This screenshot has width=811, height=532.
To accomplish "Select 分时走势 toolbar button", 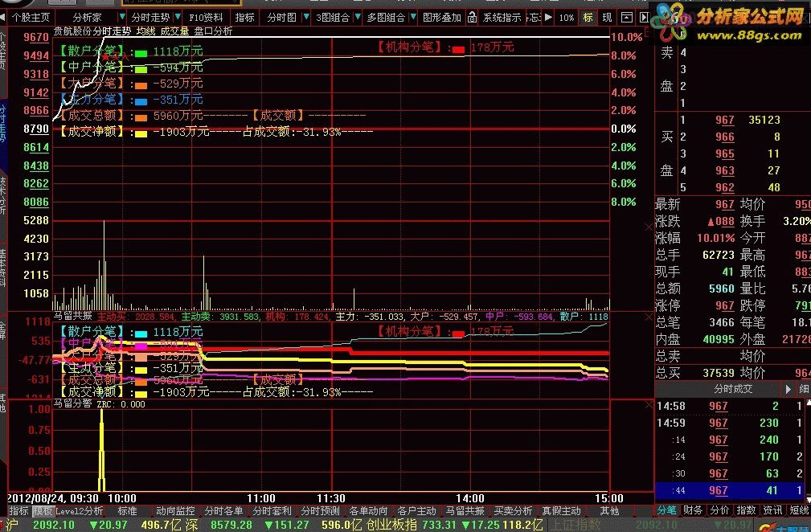I will tap(150, 18).
